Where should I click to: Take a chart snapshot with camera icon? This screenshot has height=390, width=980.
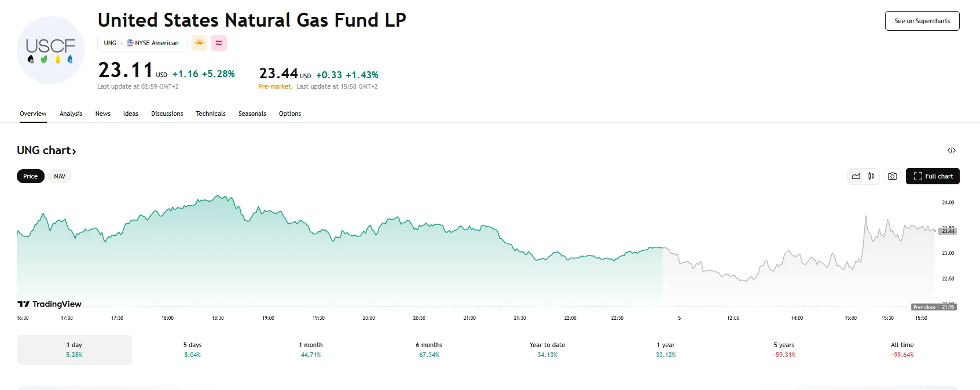tap(892, 176)
